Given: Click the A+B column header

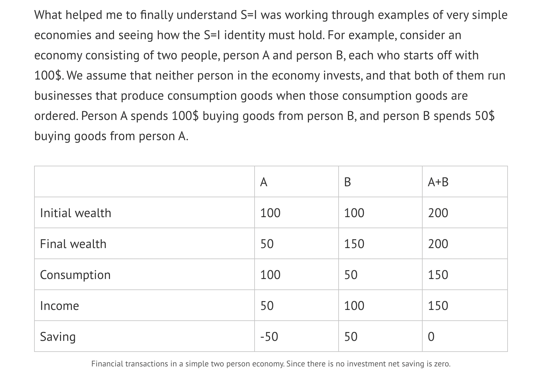Looking at the screenshot, I should click(x=438, y=182).
